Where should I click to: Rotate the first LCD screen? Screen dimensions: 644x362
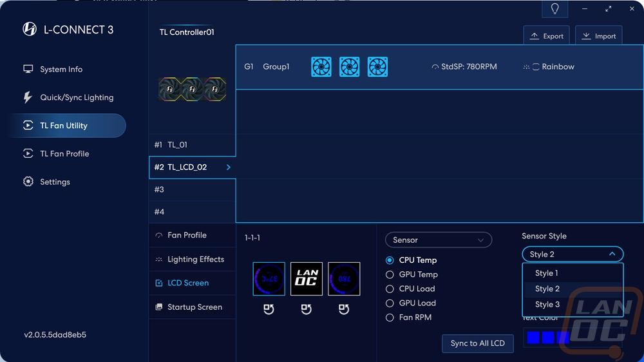click(269, 309)
